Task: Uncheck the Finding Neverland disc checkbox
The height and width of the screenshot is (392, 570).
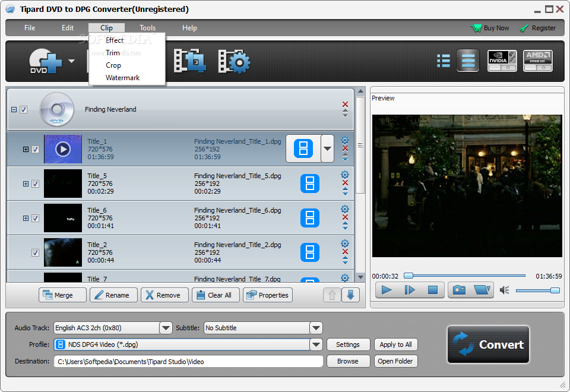Action: click(x=24, y=109)
